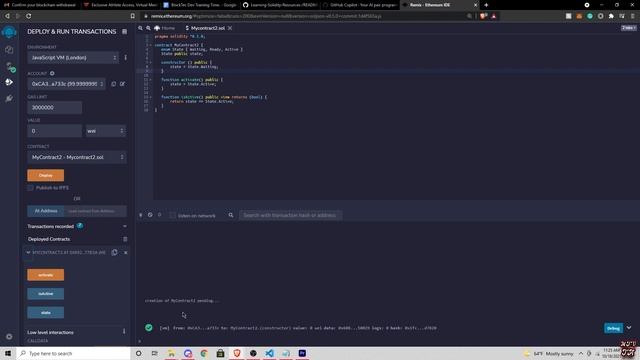Open the browser extensions puzzle icon
The height and width of the screenshot is (360, 640).
(611, 16)
